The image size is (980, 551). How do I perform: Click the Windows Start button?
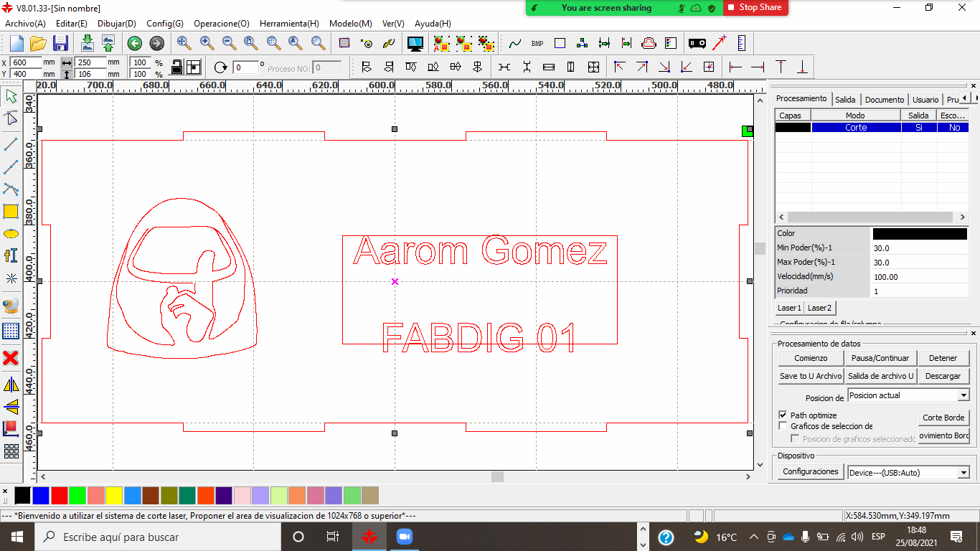[17, 537]
